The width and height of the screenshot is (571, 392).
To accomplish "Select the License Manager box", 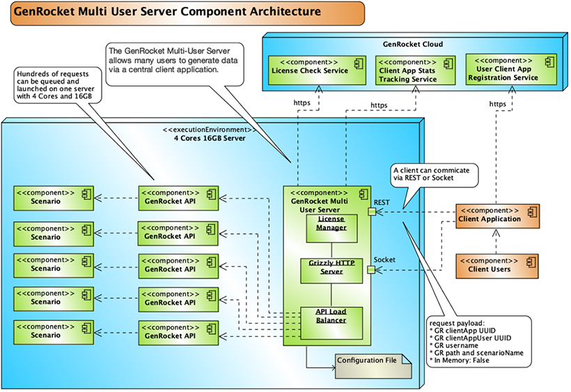I will (331, 228).
